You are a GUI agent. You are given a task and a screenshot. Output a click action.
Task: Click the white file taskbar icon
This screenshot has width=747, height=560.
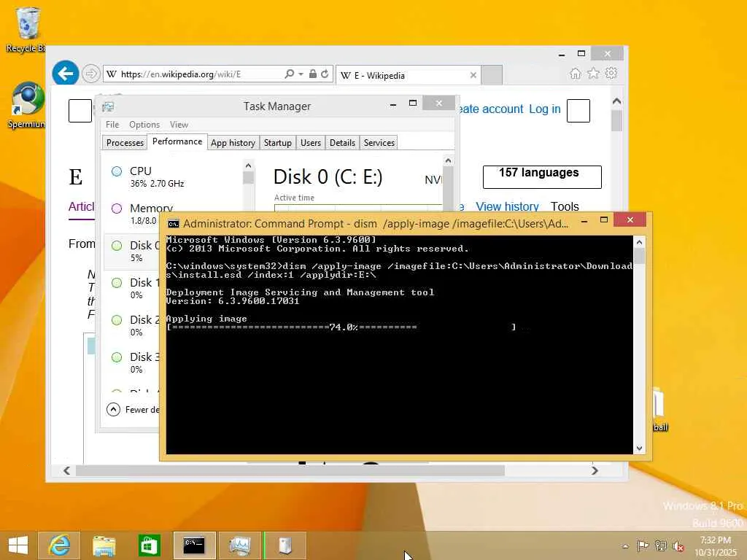pyautogui.click(x=285, y=545)
